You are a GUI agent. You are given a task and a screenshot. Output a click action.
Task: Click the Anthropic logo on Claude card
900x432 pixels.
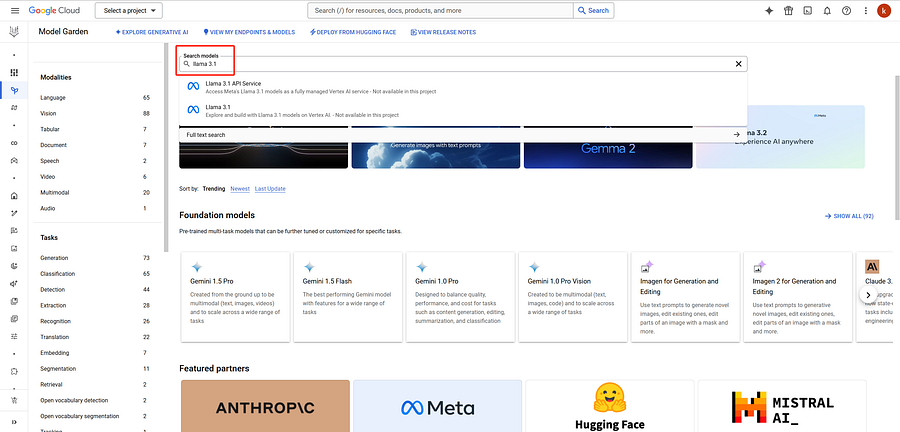pos(872,266)
